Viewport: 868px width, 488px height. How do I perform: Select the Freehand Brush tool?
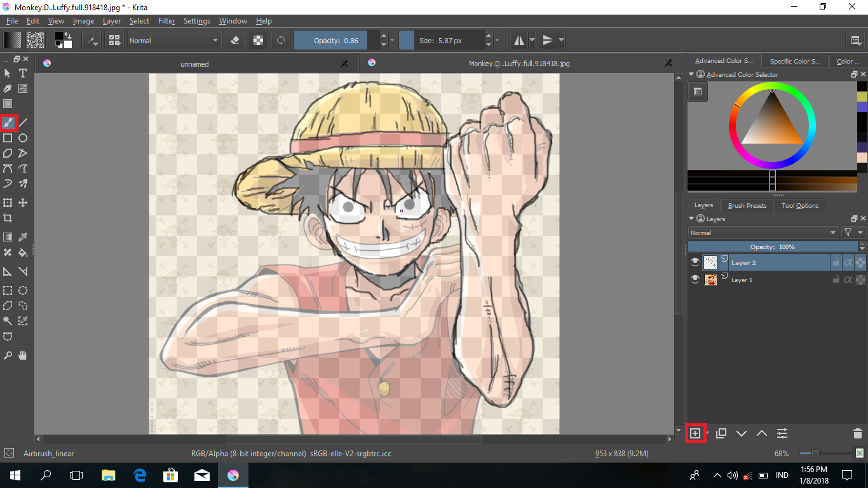tap(8, 122)
